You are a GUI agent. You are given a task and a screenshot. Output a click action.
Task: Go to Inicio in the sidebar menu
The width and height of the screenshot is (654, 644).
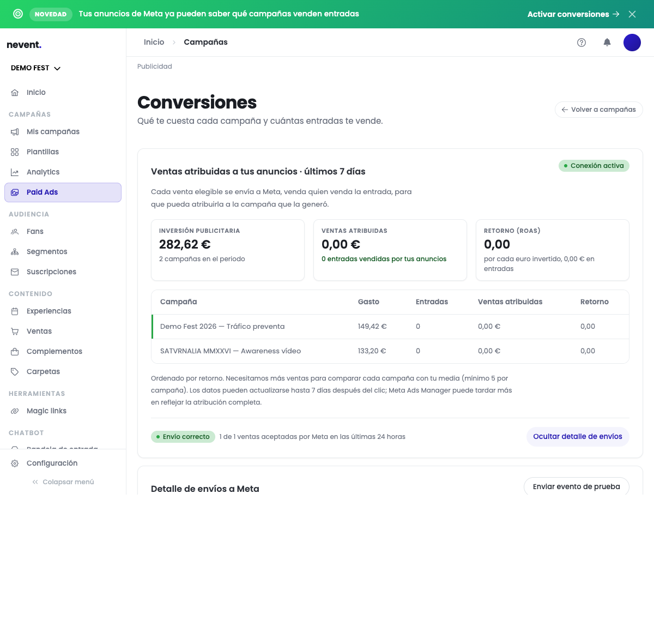[x=63, y=93]
